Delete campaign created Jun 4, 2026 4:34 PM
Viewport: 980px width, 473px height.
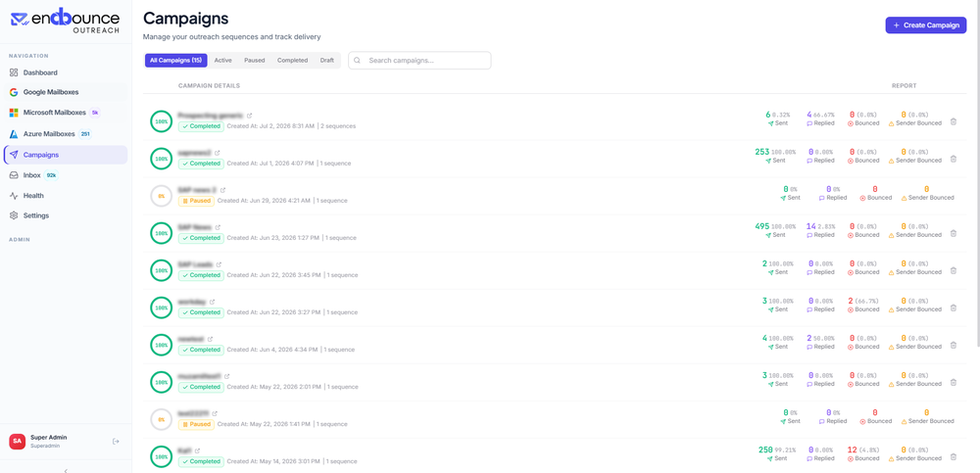pos(954,345)
